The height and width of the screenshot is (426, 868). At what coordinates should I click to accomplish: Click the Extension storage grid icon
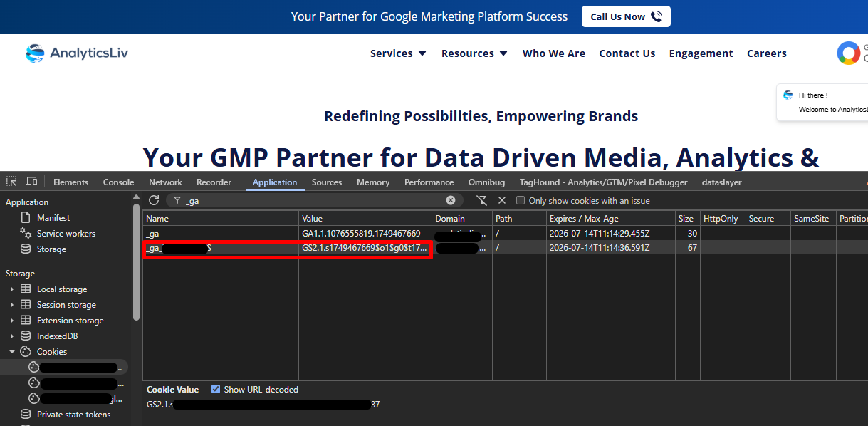[26, 320]
